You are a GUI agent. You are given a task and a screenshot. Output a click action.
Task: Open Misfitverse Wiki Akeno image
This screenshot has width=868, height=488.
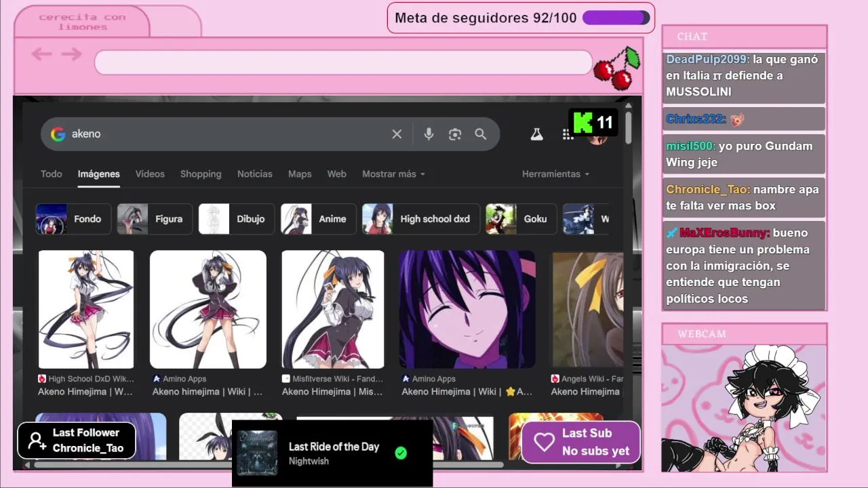[333, 309]
